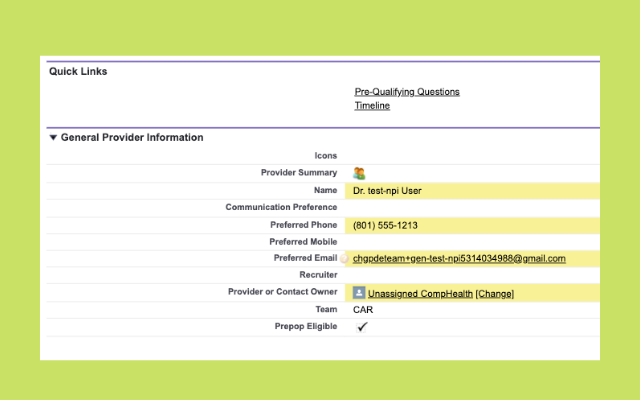Click the owner avatar icon beside Unassigned CompHealth

(359, 293)
